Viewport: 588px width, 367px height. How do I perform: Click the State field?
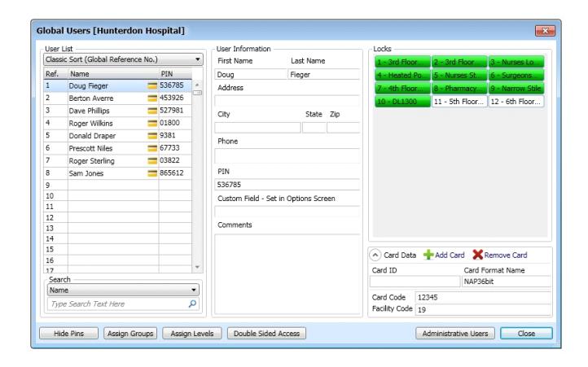[x=314, y=128]
